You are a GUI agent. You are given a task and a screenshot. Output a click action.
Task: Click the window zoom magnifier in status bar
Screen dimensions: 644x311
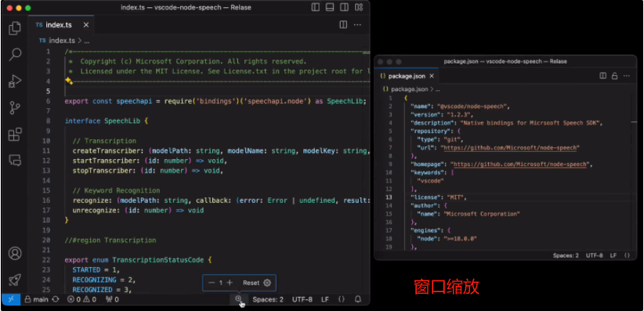tap(239, 299)
